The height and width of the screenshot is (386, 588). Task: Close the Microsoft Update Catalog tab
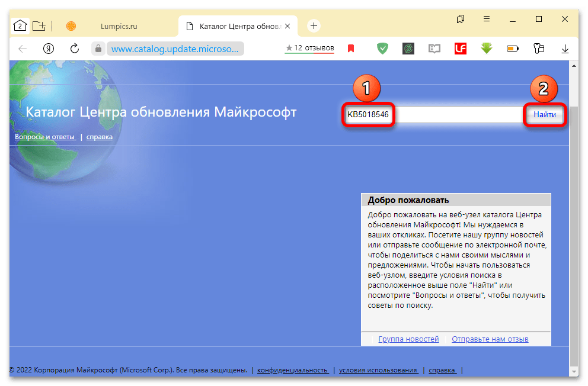pyautogui.click(x=288, y=26)
